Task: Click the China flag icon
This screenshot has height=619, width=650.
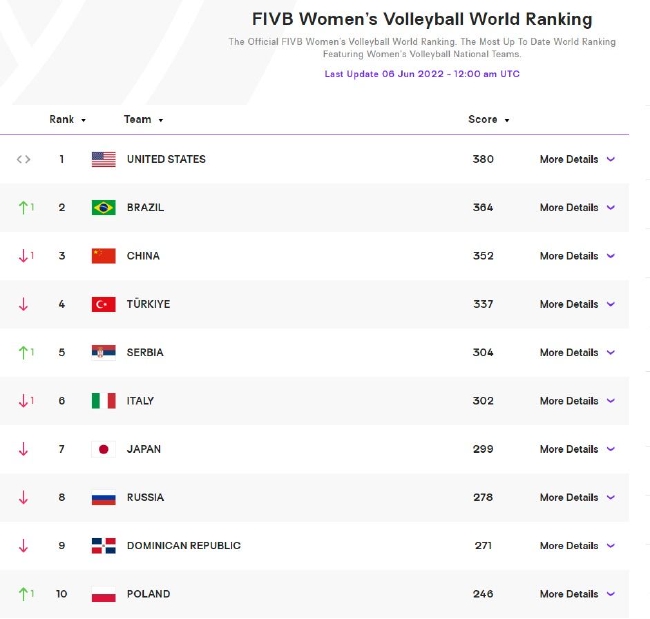Action: [x=104, y=256]
